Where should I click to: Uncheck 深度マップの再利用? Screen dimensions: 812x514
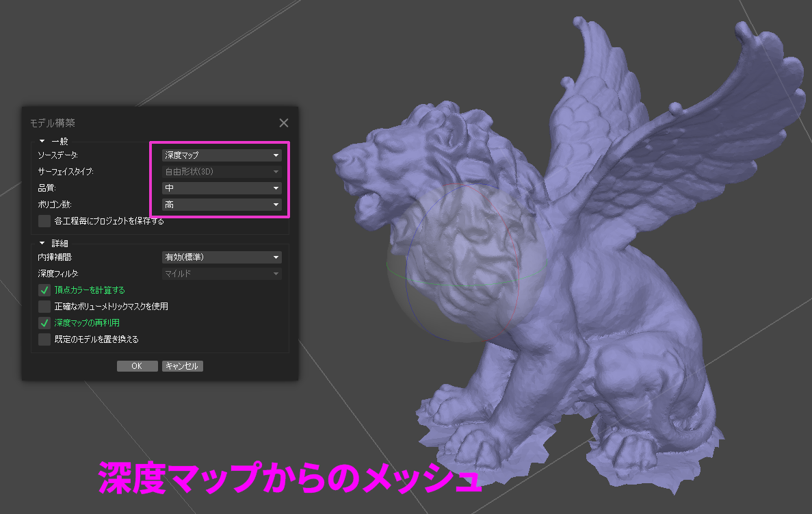point(44,323)
